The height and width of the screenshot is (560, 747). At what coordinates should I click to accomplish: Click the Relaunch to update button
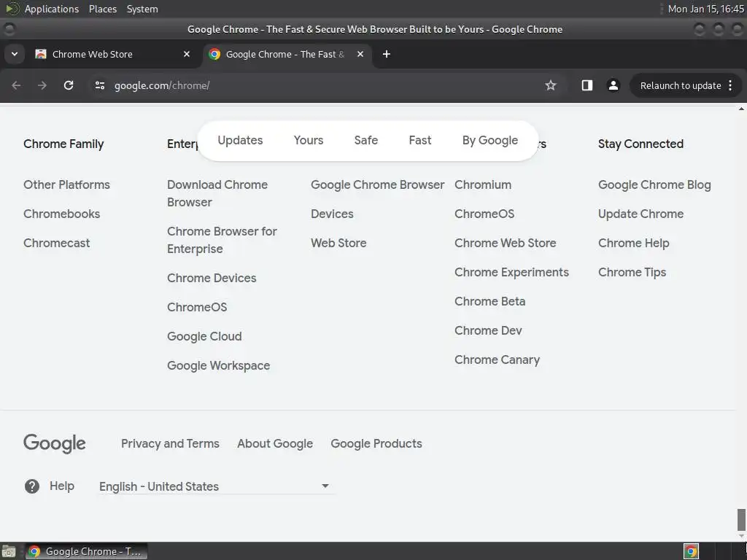point(681,85)
